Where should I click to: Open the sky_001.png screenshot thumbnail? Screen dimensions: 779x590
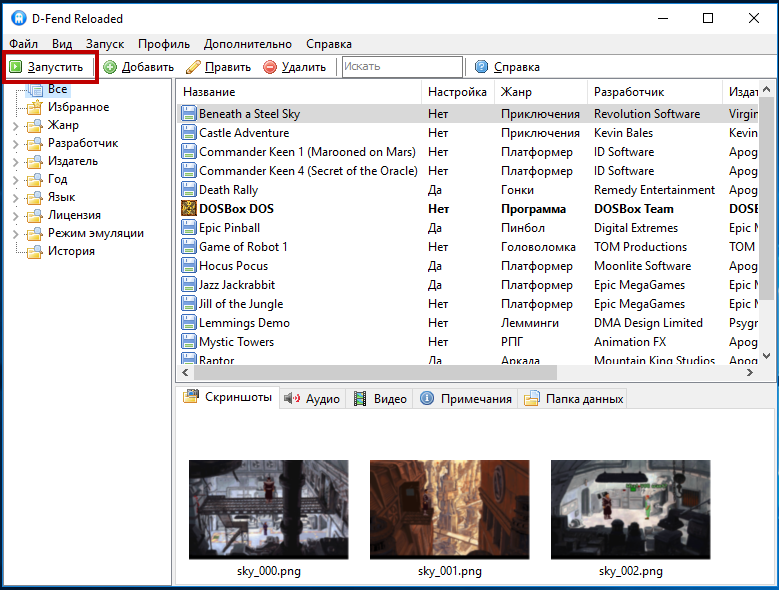(450, 510)
